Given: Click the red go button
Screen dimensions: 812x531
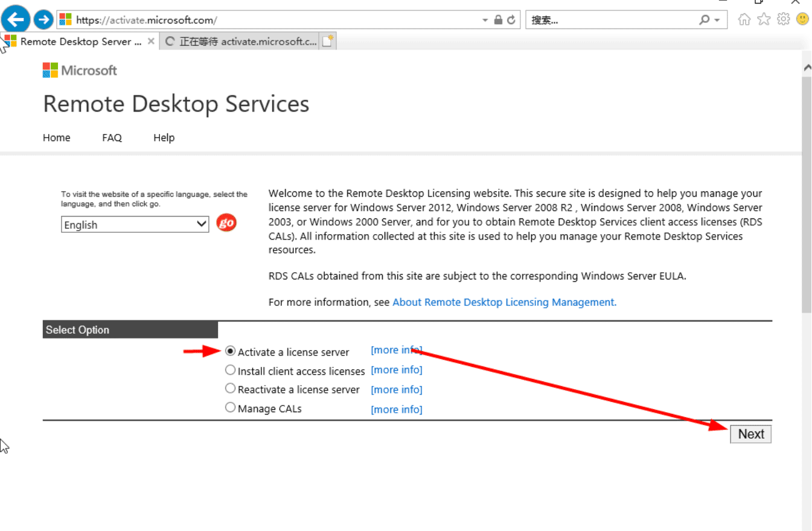Looking at the screenshot, I should pos(226,223).
